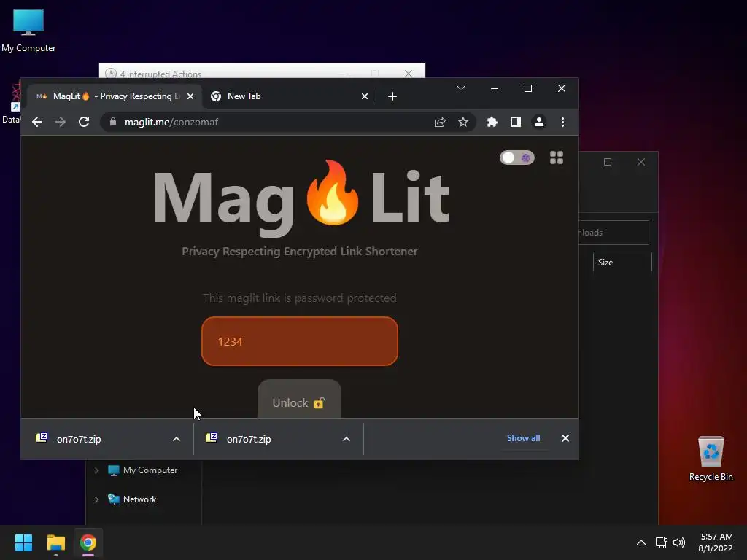The width and height of the screenshot is (747, 560).
Task: Open a new browser tab
Action: pos(392,96)
